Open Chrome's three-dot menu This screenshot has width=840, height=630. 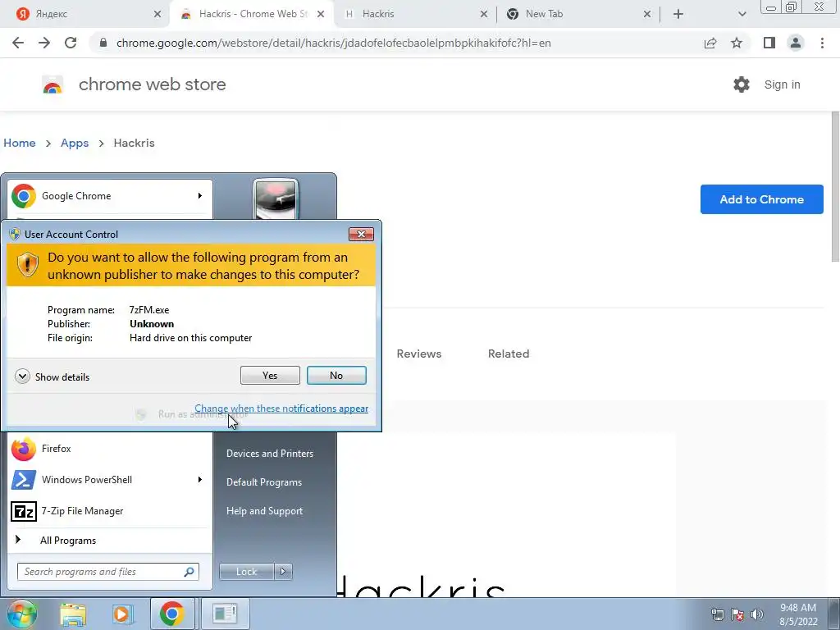[x=822, y=43]
